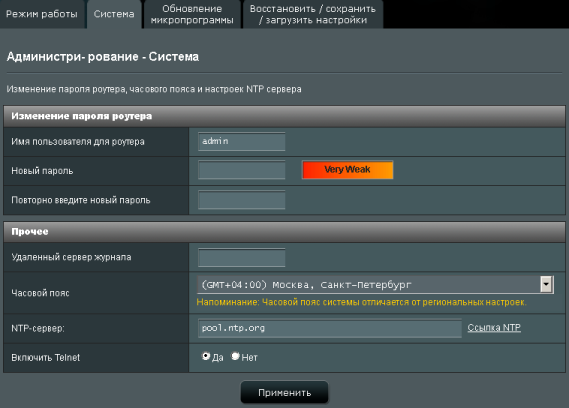
Task: Click the Изменение пароля роутера section header
Action: point(284,117)
